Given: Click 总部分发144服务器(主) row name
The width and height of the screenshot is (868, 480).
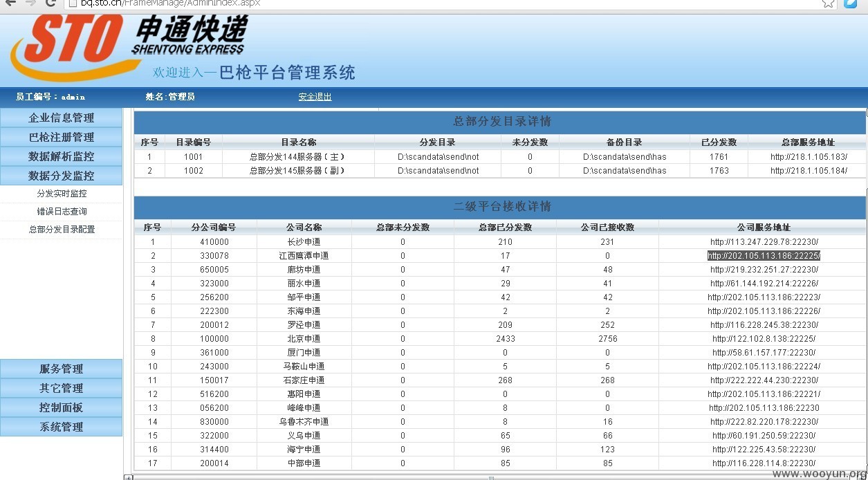Looking at the screenshot, I should coord(297,157).
